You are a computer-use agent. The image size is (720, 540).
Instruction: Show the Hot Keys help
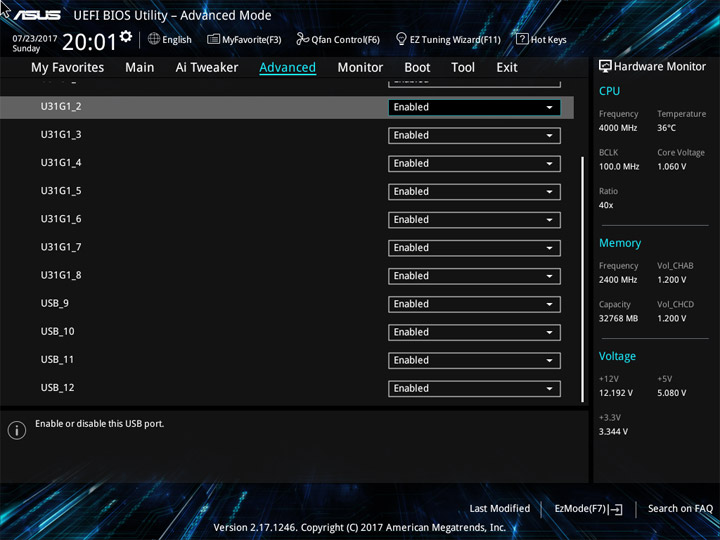541,39
